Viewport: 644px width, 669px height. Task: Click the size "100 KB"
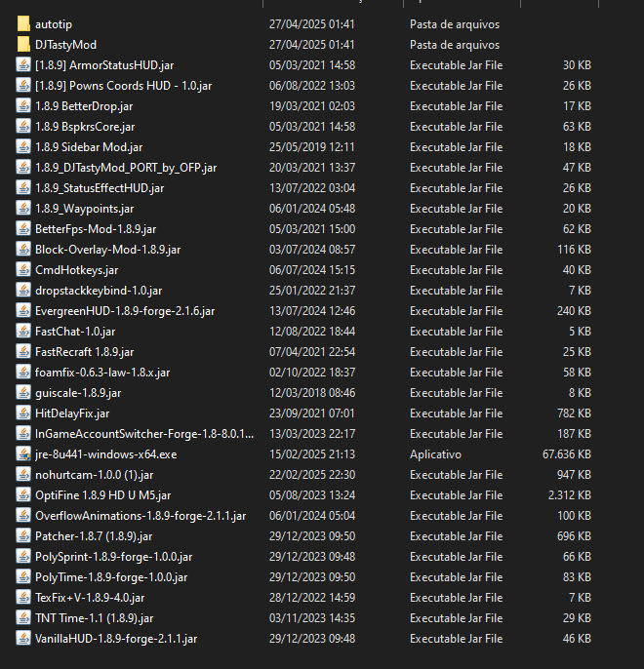click(x=574, y=516)
